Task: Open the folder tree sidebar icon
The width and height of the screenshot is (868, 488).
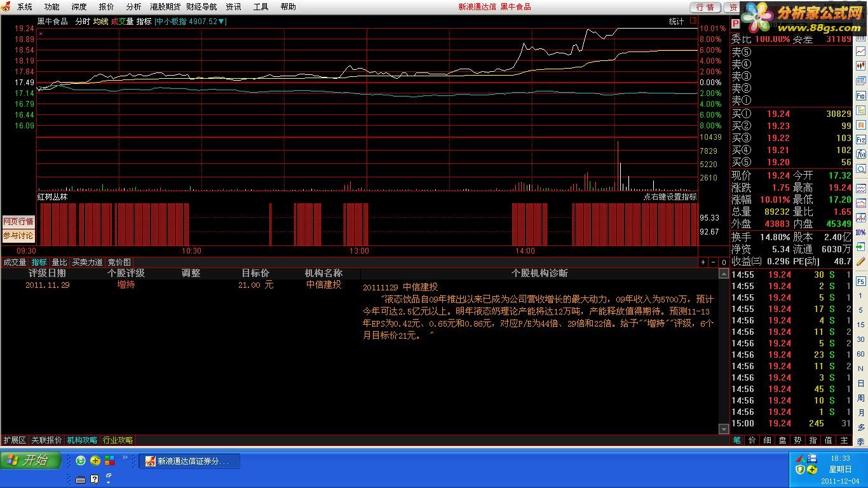Action: click(x=861, y=110)
